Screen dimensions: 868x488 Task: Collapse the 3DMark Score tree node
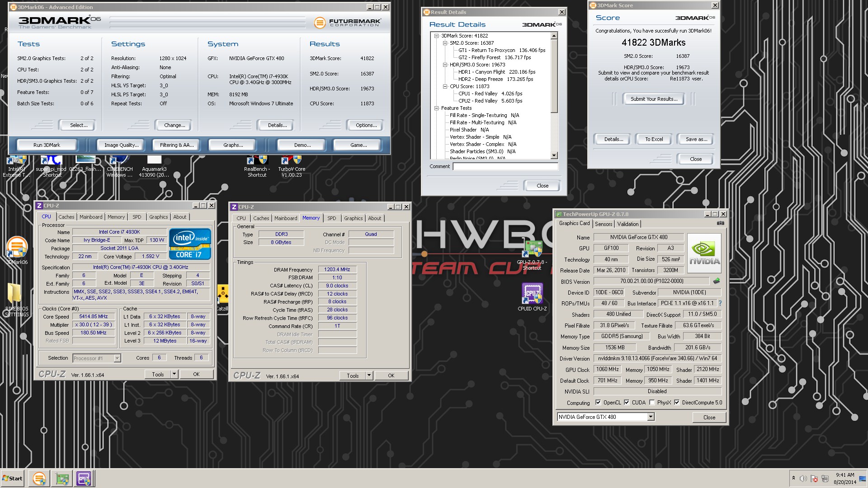[436, 36]
